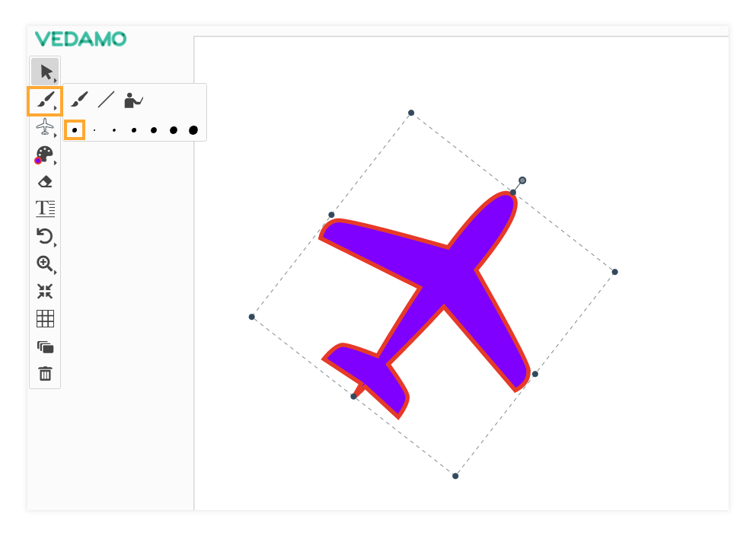Select the highlighted current brush size dot
The width and height of the screenshot is (756, 536).
point(75,130)
